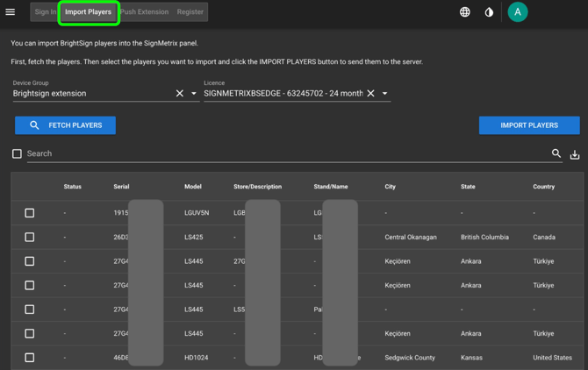Click the 'LS425' model cell
The image size is (588, 370).
point(193,237)
